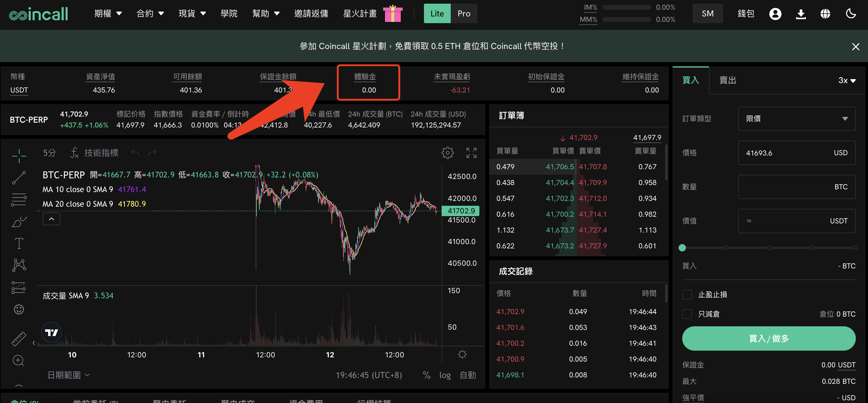Switch to Lite mode
Screen dimensions: 868x403
[437, 13]
